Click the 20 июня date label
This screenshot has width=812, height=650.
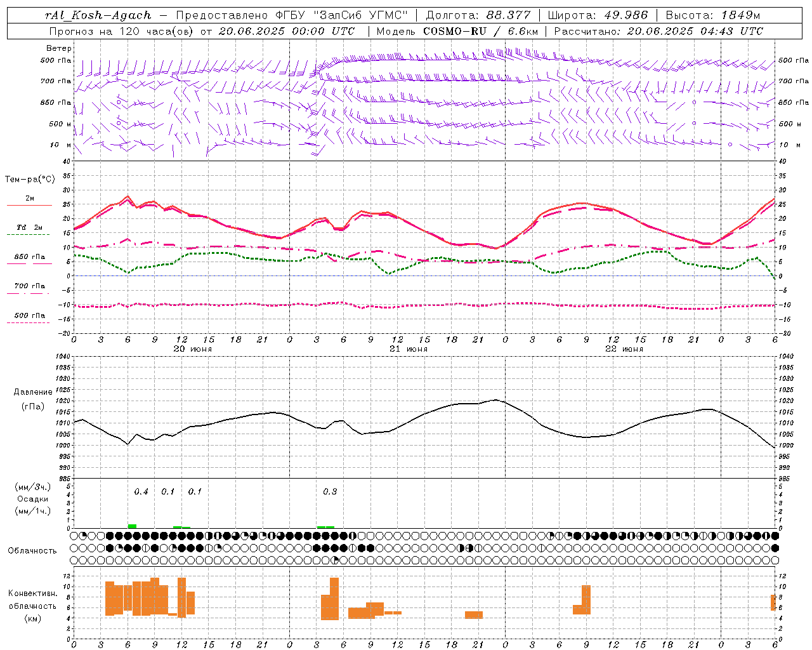click(x=193, y=349)
